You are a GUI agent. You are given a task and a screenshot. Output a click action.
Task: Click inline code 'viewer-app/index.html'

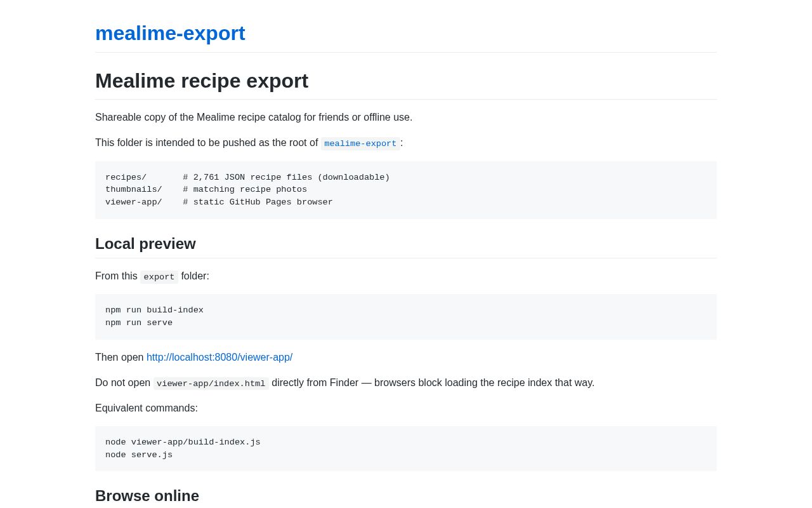211,384
